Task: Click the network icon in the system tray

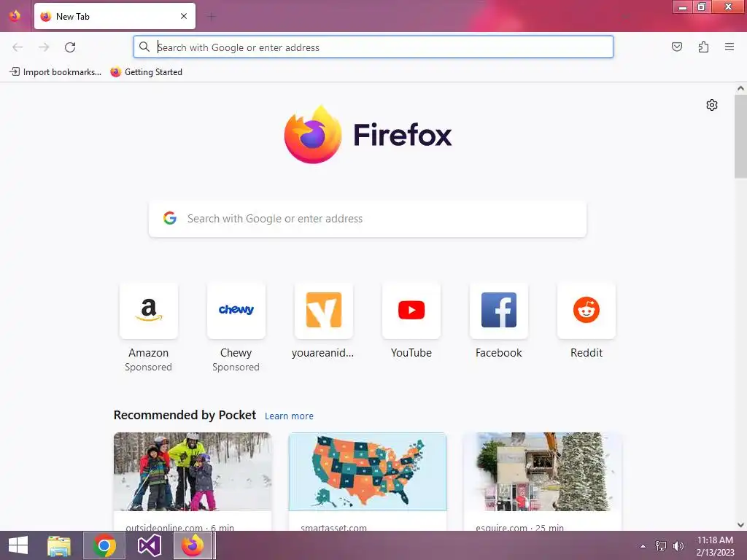Action: (661, 545)
